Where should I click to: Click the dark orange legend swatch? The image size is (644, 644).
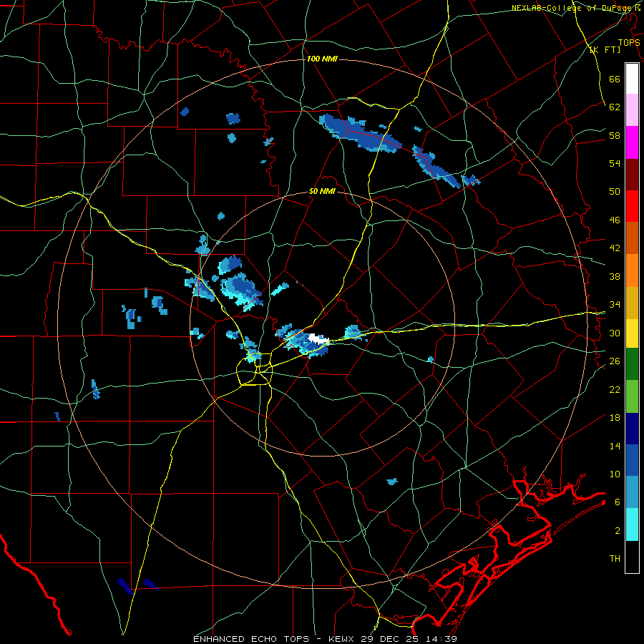632,238
